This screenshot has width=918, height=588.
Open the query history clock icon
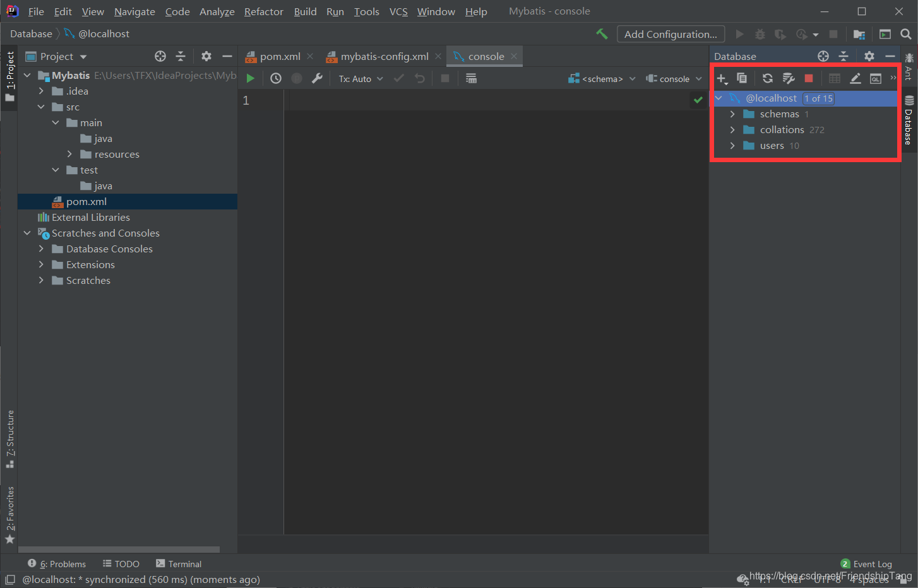click(276, 78)
